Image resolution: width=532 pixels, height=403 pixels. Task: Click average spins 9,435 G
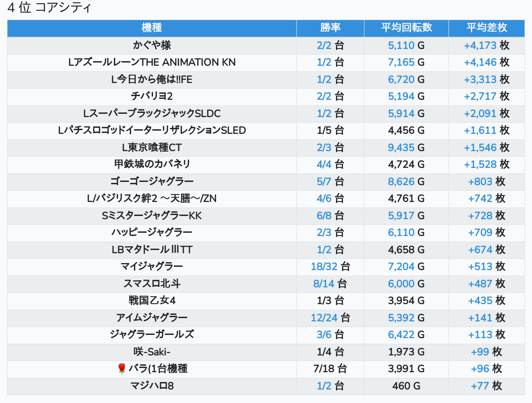(x=406, y=147)
